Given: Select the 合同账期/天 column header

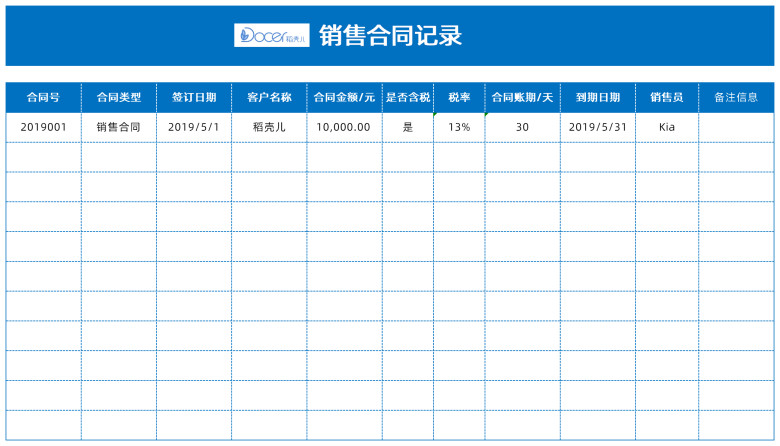Looking at the screenshot, I should [522, 97].
